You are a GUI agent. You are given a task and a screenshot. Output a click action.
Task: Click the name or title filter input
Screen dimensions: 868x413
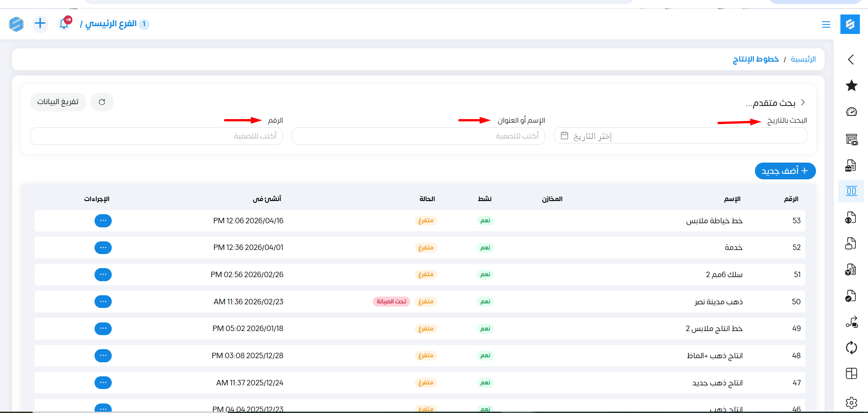click(x=418, y=136)
